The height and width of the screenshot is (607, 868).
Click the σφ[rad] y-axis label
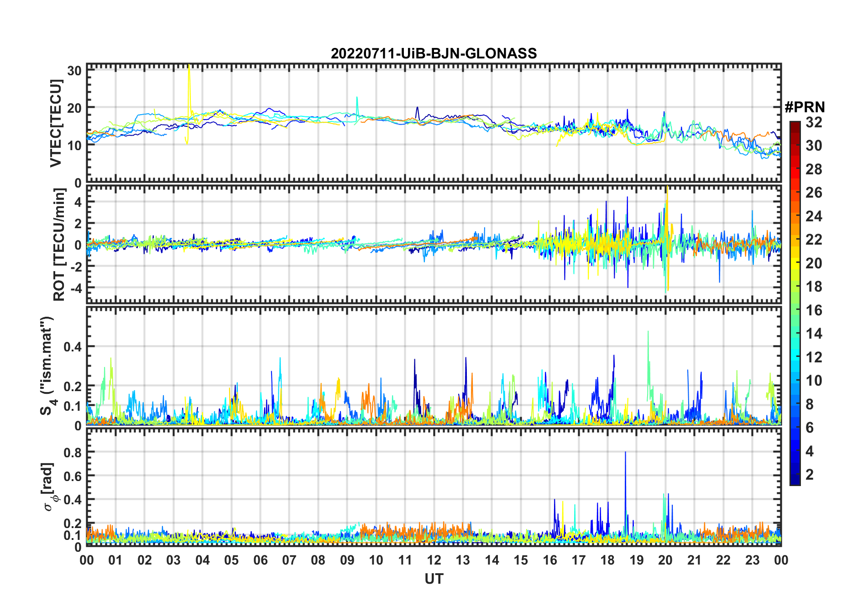[48, 487]
